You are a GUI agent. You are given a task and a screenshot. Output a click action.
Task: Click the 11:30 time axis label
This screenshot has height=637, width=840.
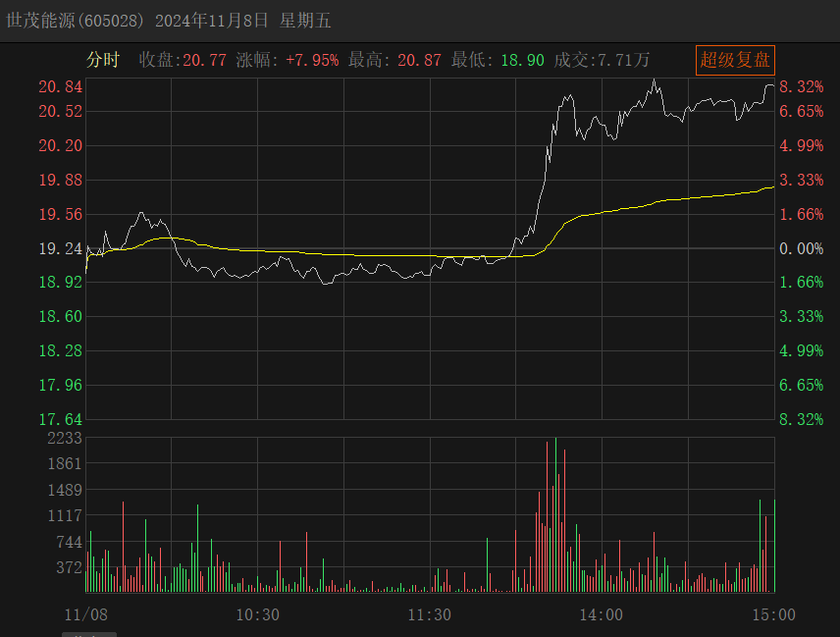pyautogui.click(x=429, y=614)
